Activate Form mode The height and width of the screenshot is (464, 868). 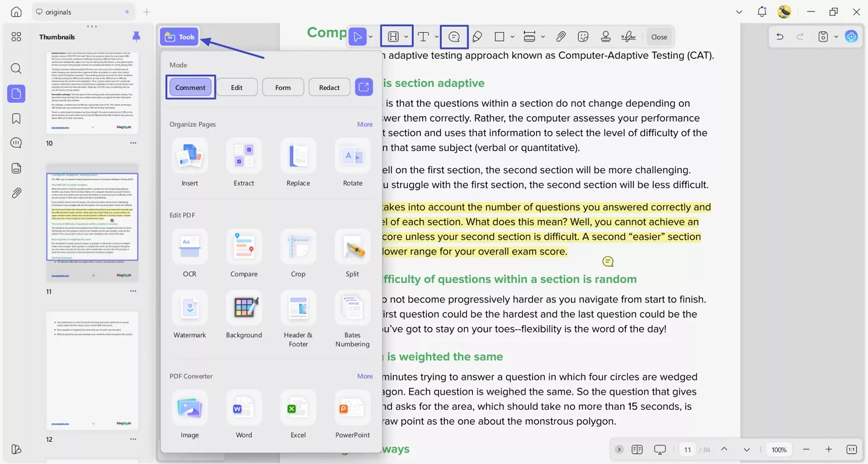282,87
